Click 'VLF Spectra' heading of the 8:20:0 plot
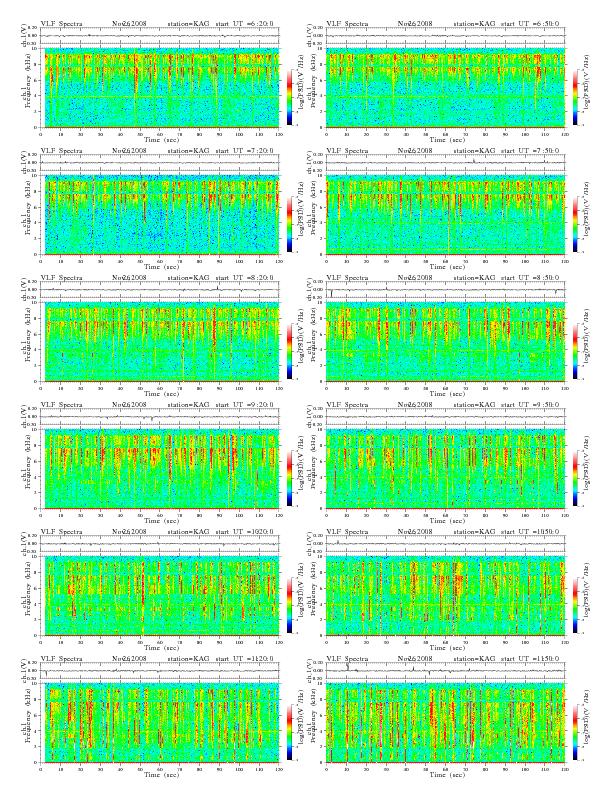This screenshot has height=792, width=612. coord(61,278)
